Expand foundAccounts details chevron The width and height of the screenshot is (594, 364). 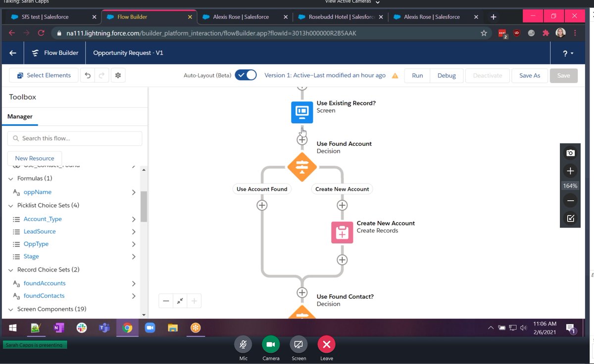pyautogui.click(x=134, y=283)
